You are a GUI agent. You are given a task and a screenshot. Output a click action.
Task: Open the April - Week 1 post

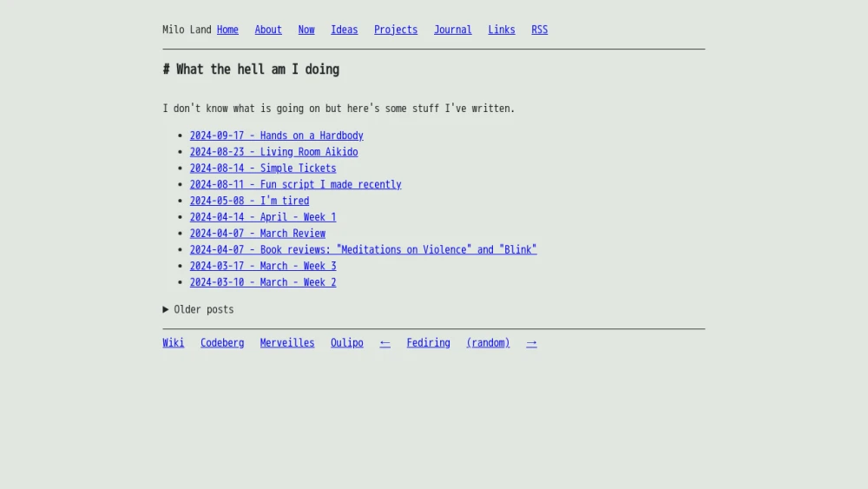263,217
